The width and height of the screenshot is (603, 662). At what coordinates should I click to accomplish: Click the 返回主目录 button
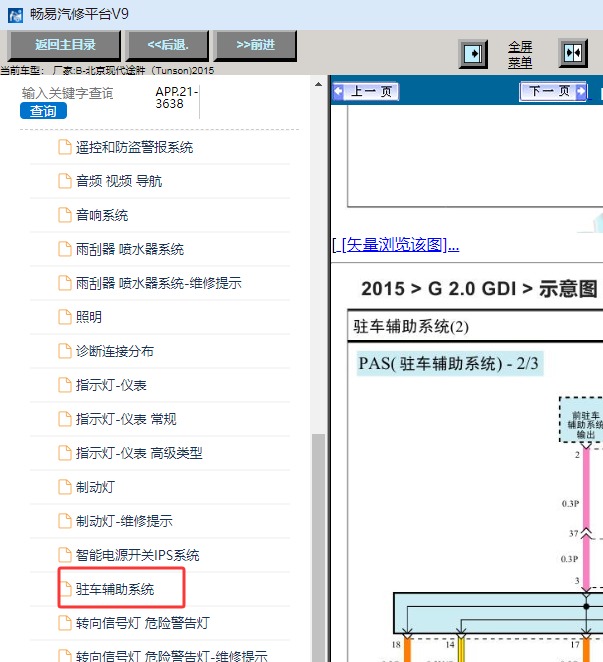tap(65, 45)
